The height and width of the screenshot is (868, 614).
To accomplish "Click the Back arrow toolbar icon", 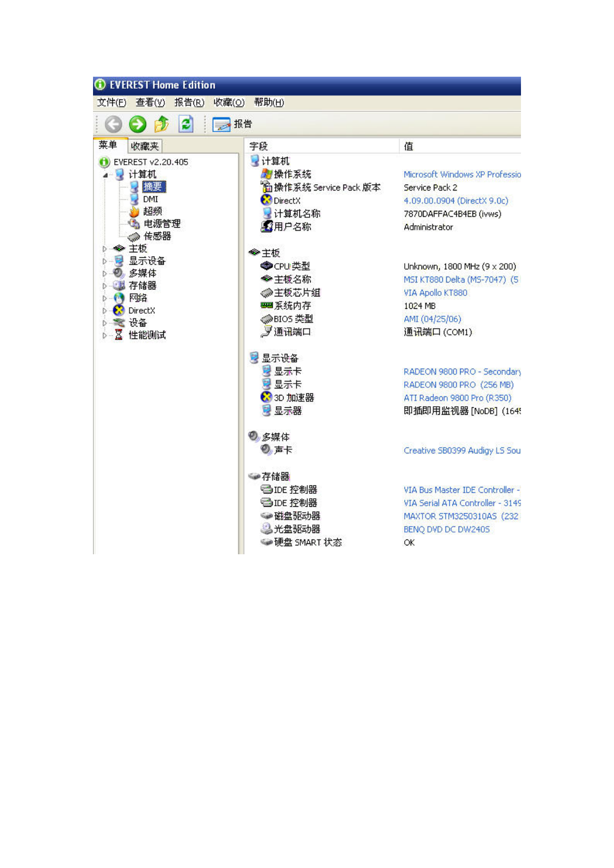I will coord(113,124).
